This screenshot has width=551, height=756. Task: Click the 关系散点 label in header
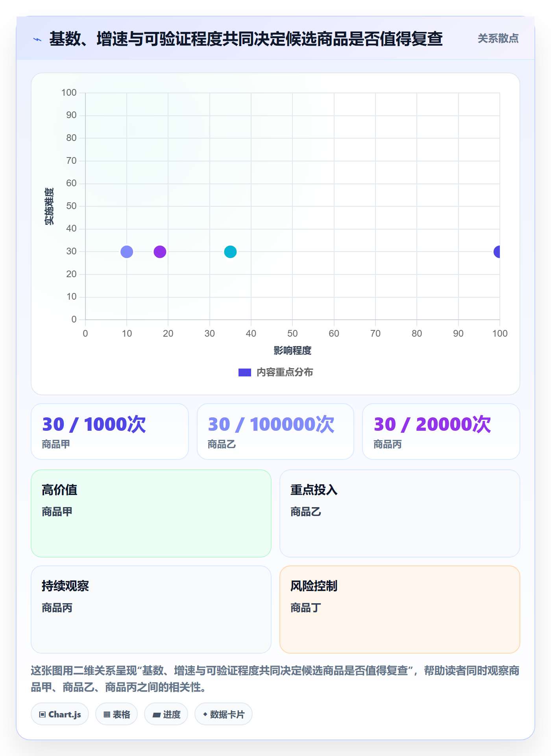point(498,39)
